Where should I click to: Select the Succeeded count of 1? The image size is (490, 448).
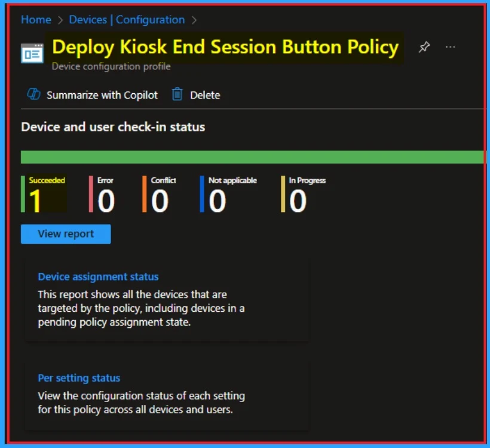[36, 201]
